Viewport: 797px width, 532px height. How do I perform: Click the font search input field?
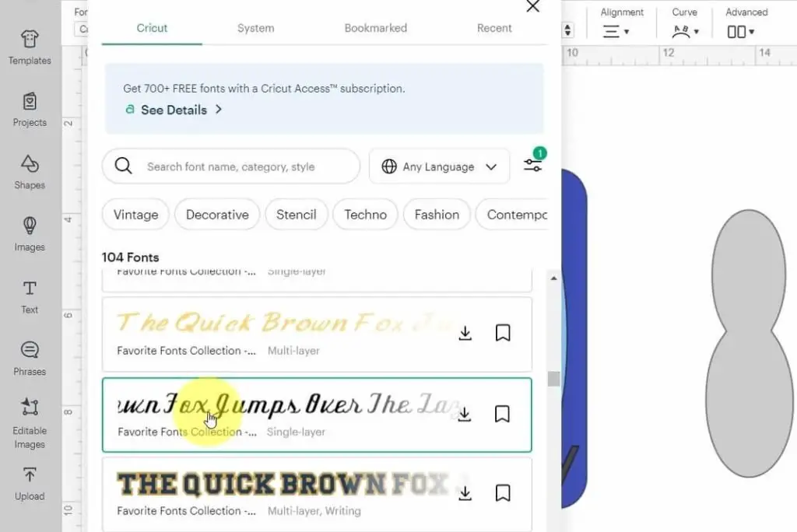pos(230,166)
